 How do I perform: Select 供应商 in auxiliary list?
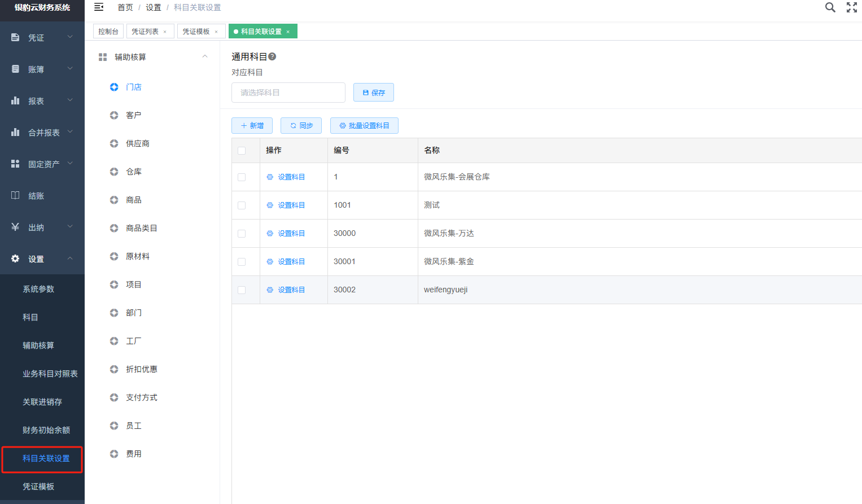138,143
